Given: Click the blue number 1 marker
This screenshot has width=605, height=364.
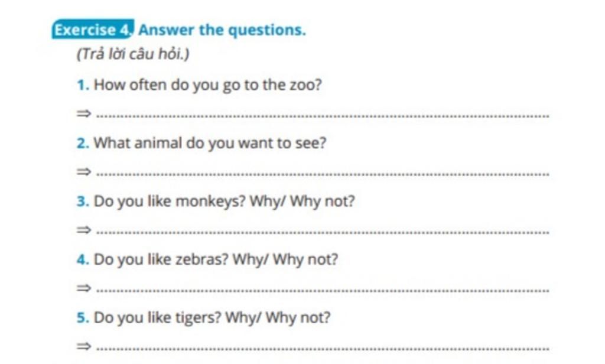Looking at the screenshot, I should pos(82,86).
